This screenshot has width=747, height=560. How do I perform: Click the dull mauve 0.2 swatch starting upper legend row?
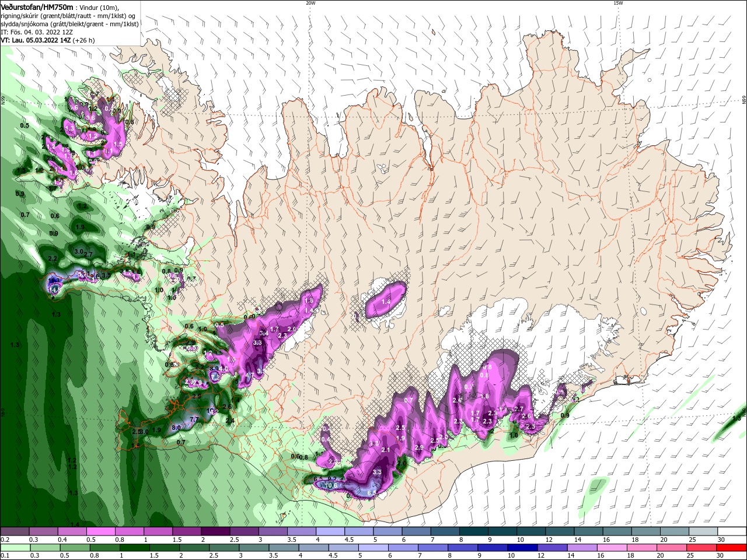(15, 531)
